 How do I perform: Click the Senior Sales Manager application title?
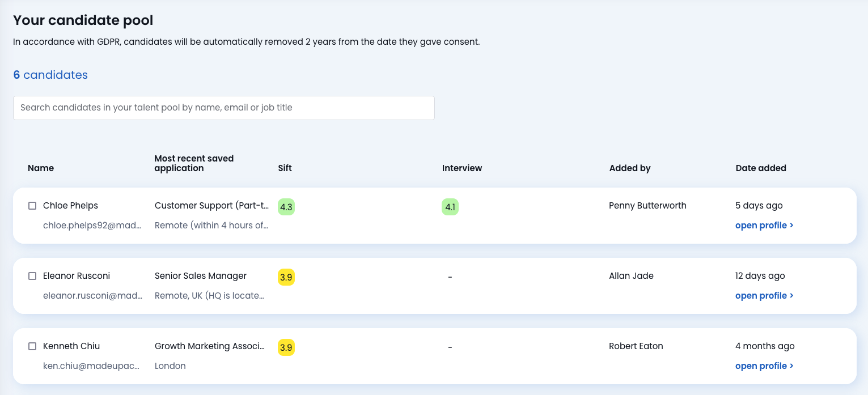(201, 276)
